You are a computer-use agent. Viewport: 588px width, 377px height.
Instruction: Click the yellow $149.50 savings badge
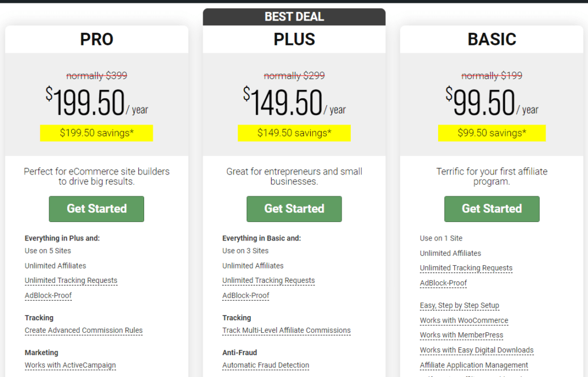294,133
